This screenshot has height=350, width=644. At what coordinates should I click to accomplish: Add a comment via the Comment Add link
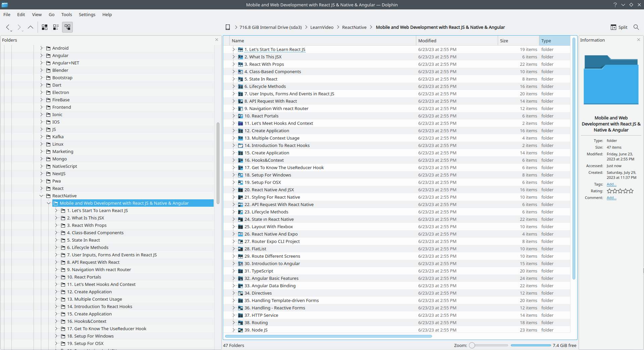611,198
